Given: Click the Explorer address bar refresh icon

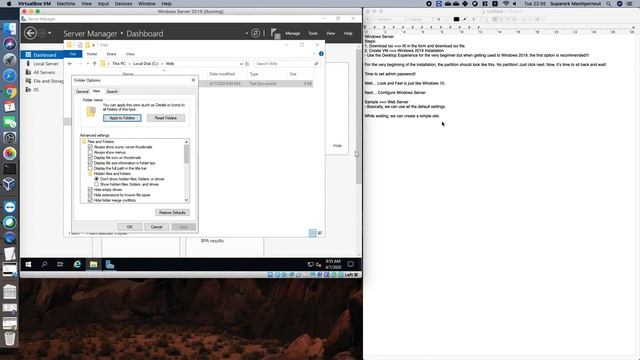Looking at the screenshot, I should click(247, 64).
